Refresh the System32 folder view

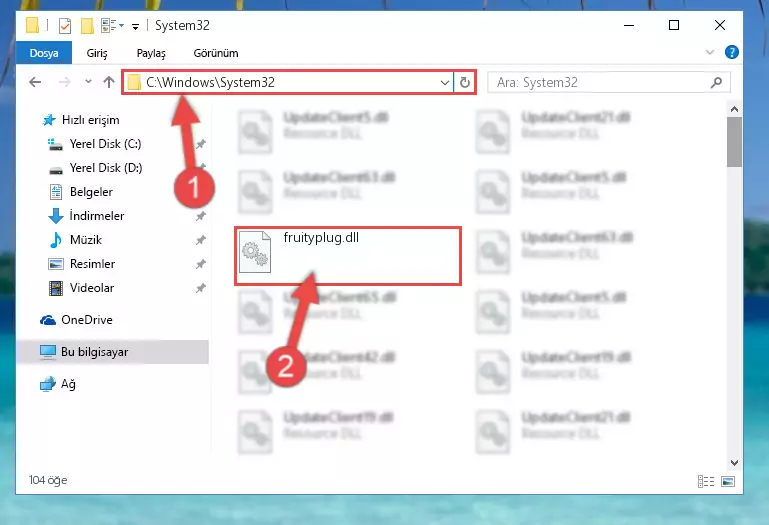point(464,82)
